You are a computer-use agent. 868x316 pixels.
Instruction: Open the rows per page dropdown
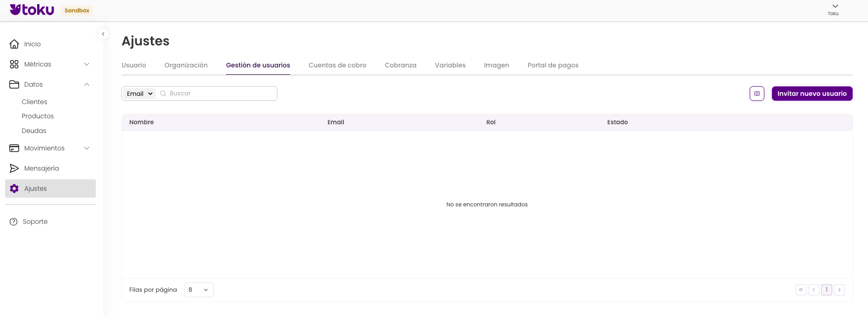pos(199,290)
